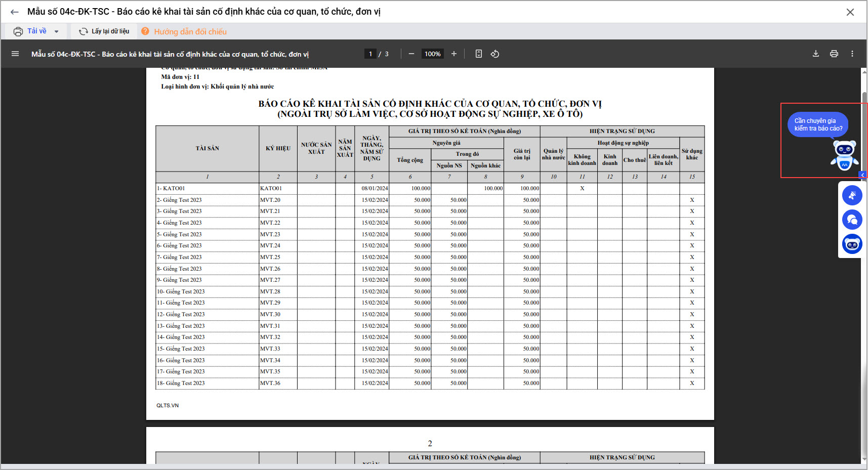
Task: Open the megaphone announcements icon
Action: click(x=852, y=195)
